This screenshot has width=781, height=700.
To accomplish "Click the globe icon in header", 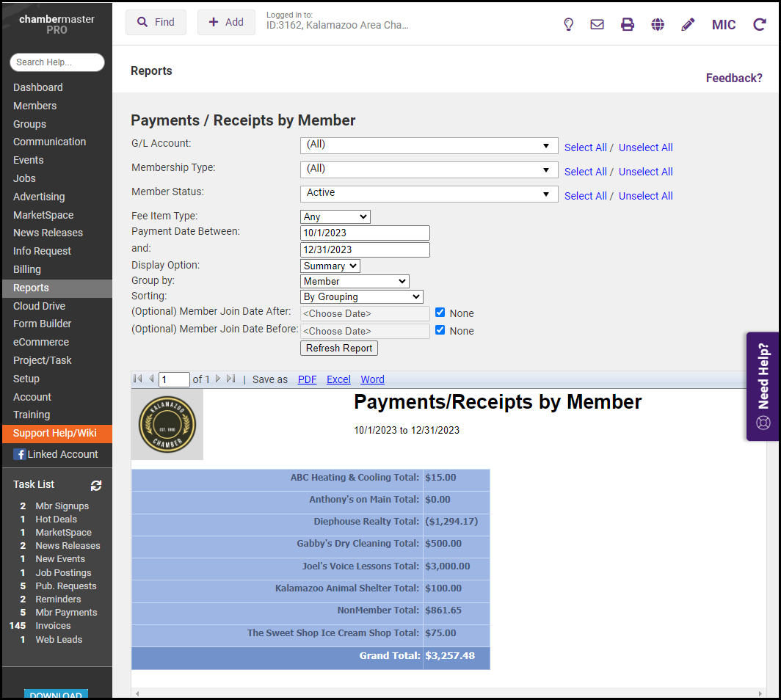I will (x=658, y=25).
